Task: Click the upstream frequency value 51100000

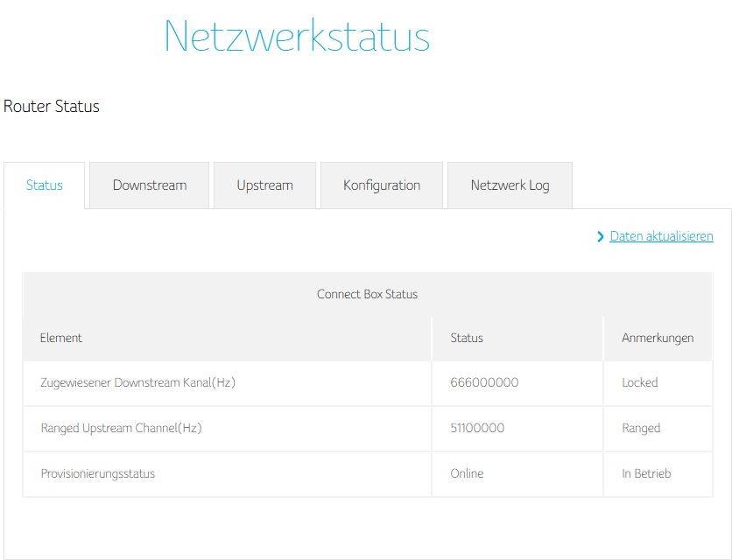Action: tap(477, 429)
